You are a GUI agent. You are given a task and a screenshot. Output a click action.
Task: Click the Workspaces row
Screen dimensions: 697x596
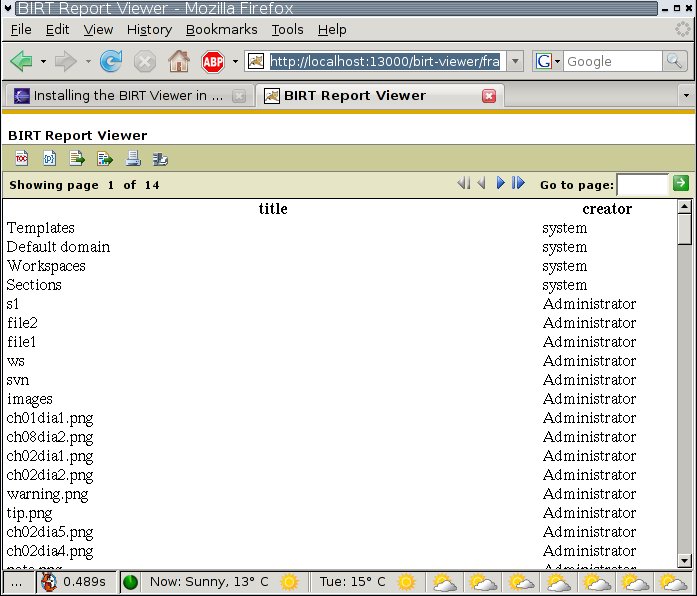(x=46, y=266)
